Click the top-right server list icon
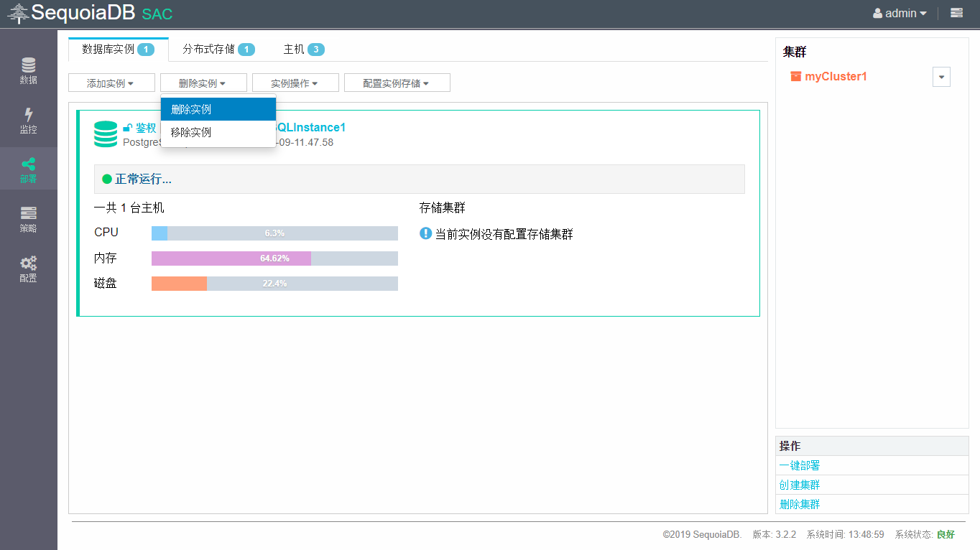This screenshot has height=550, width=980. pyautogui.click(x=956, y=13)
